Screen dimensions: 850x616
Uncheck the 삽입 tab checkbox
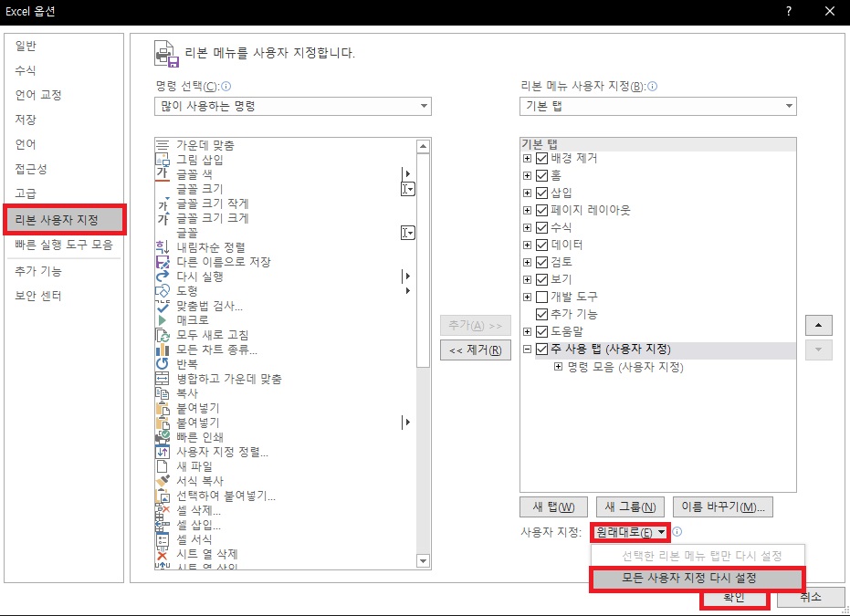pyautogui.click(x=541, y=193)
